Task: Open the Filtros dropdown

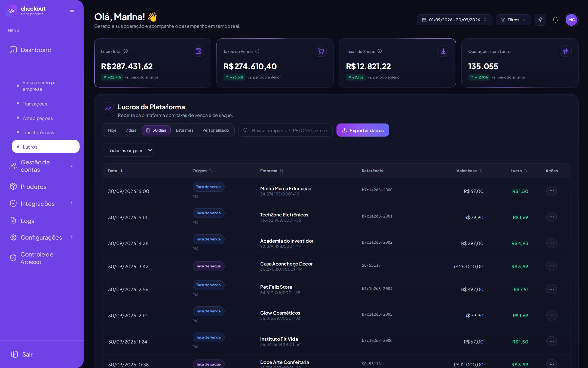Action: (x=513, y=20)
